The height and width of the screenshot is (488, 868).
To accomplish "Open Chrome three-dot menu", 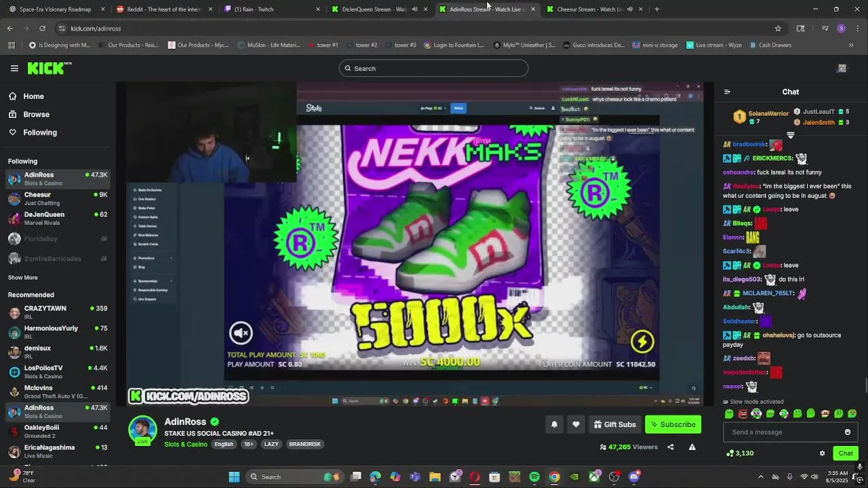I will pos(857,28).
